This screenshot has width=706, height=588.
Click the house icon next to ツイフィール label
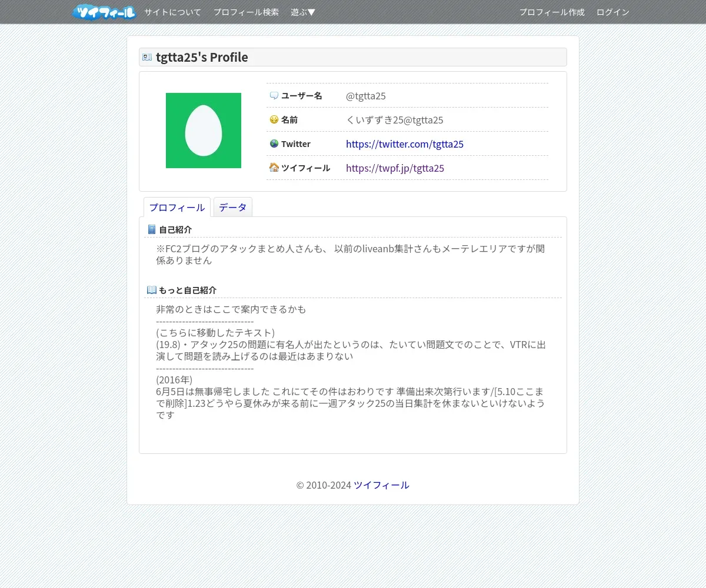click(274, 168)
